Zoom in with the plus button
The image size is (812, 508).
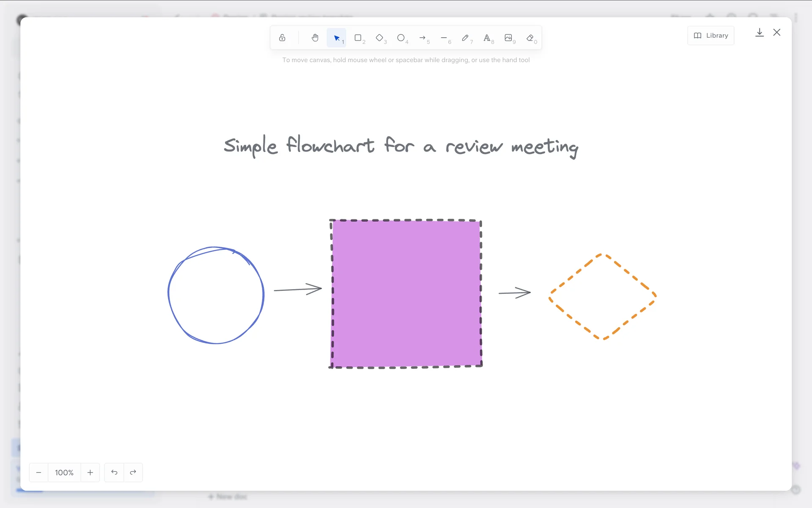90,472
